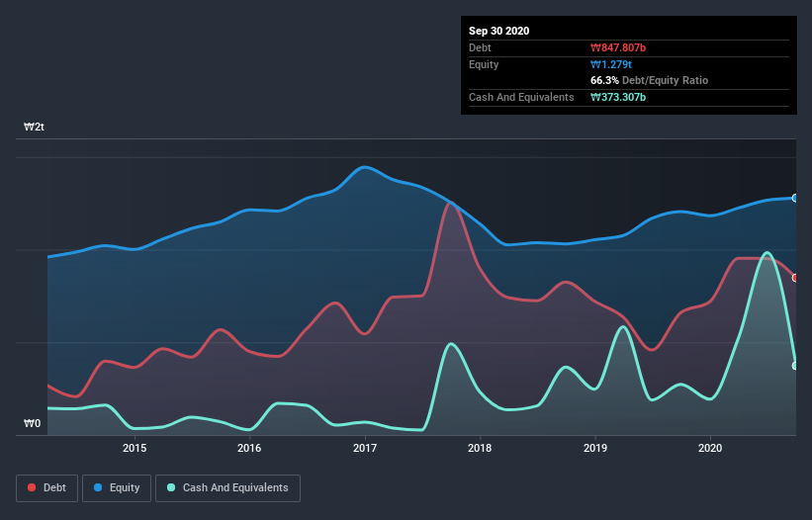The height and width of the screenshot is (520, 812).
Task: Click the blue Equity end-point marker
Action: pyautogui.click(x=795, y=198)
